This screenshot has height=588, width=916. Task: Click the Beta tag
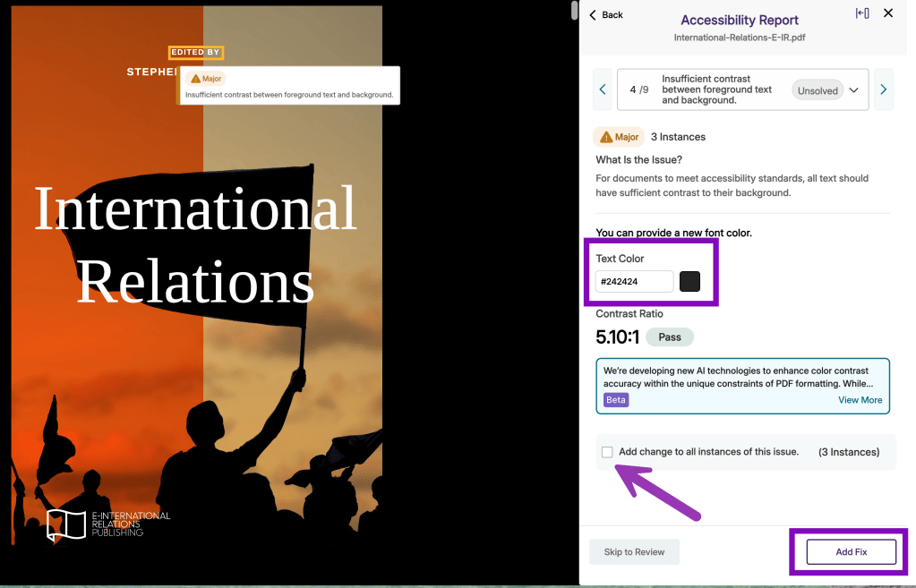(616, 400)
